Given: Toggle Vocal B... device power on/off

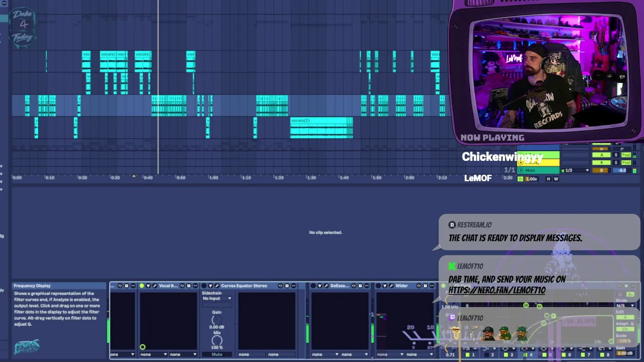Looking at the screenshot, I should (142, 286).
